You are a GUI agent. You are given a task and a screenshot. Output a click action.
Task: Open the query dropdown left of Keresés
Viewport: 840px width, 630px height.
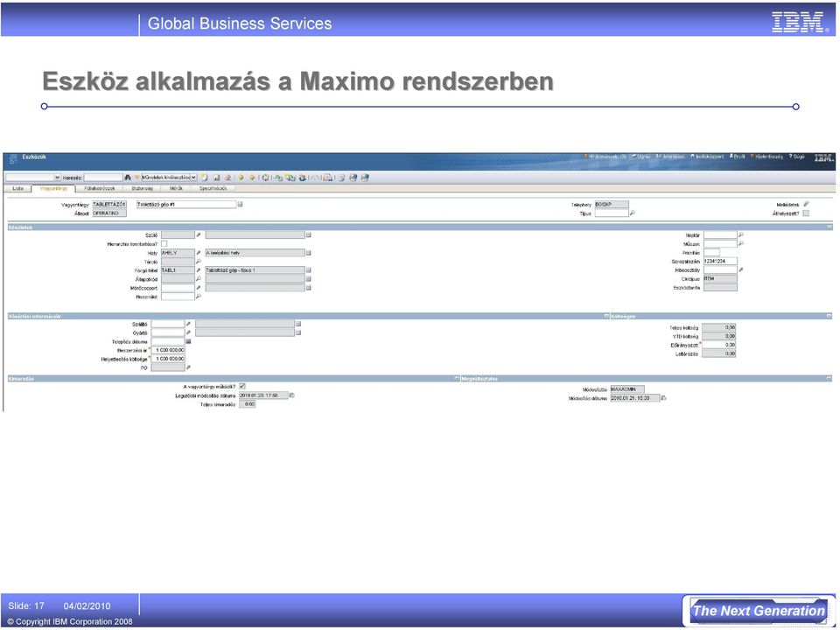[x=33, y=178]
